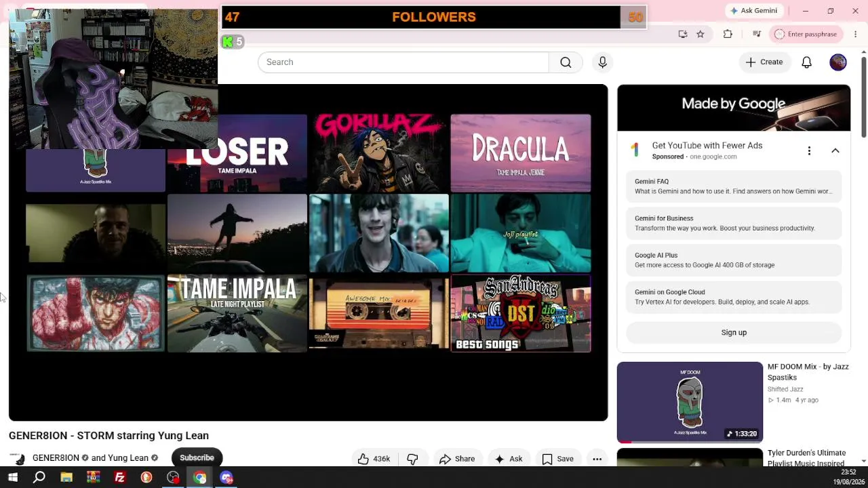The width and height of the screenshot is (868, 488).
Task: Select the Joji playlist thumbnail
Action: click(x=521, y=233)
